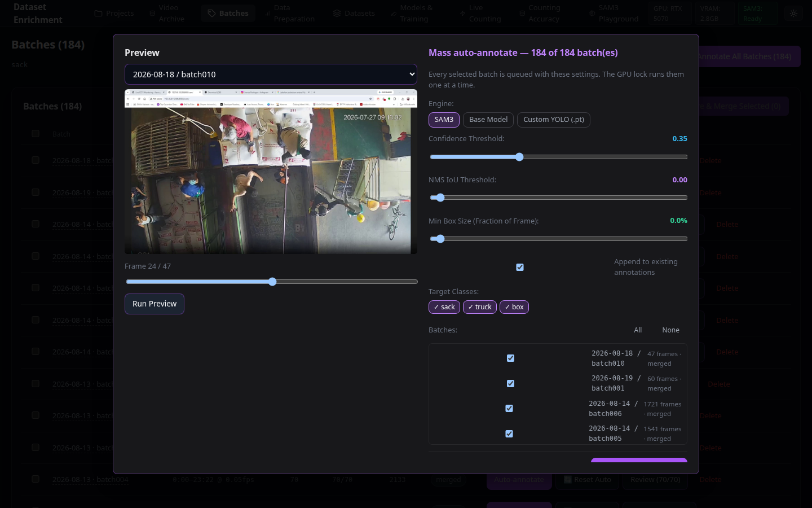Choose the Custom YOLO (.pt) engine
812x508 pixels.
[554, 120]
